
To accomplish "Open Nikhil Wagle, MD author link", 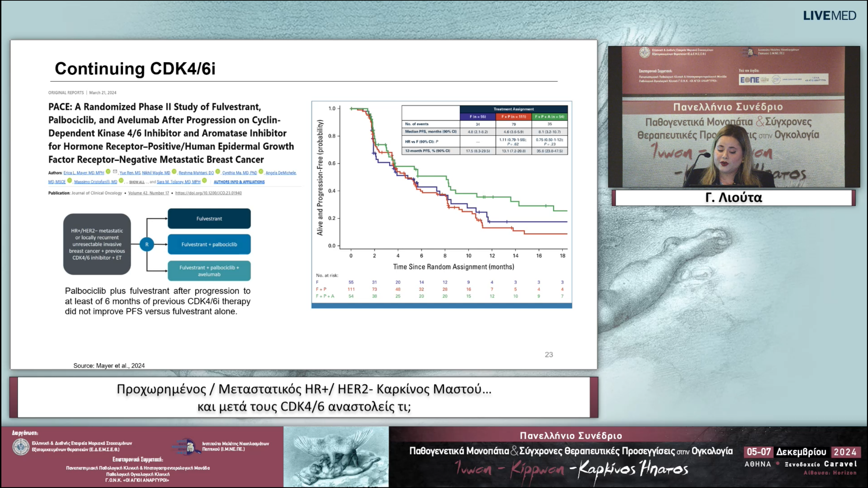I will (156, 173).
